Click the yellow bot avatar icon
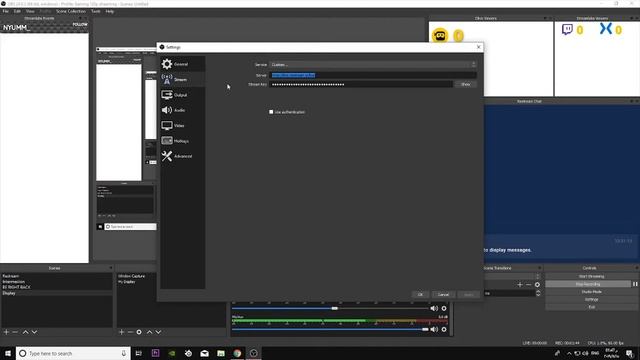The image size is (640, 360). pos(440,36)
